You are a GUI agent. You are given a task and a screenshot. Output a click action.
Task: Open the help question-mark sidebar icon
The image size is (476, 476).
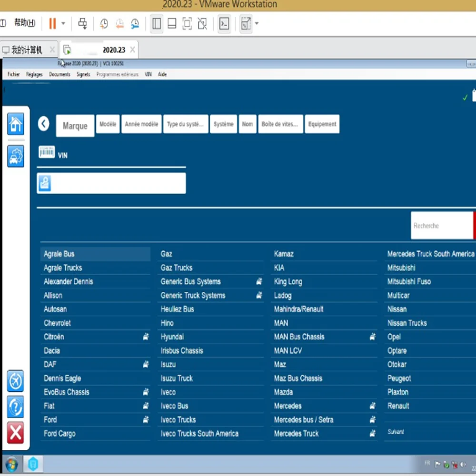[x=16, y=407]
